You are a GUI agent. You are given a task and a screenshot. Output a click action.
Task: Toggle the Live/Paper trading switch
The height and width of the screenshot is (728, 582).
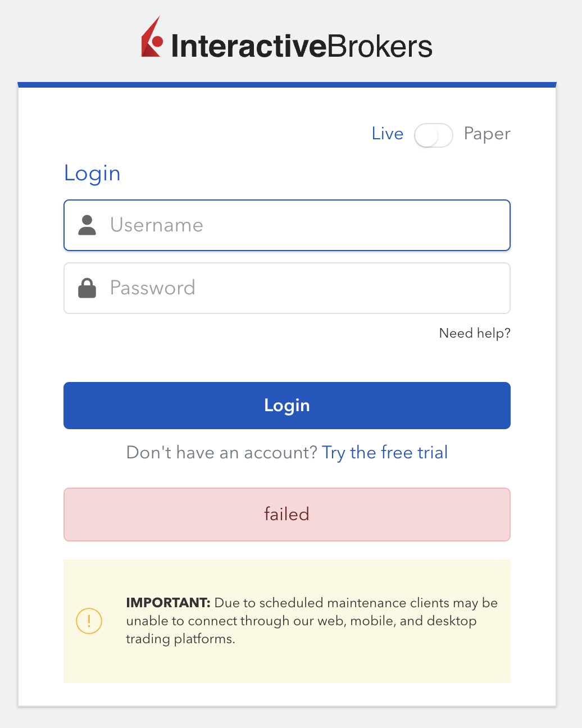click(x=433, y=135)
